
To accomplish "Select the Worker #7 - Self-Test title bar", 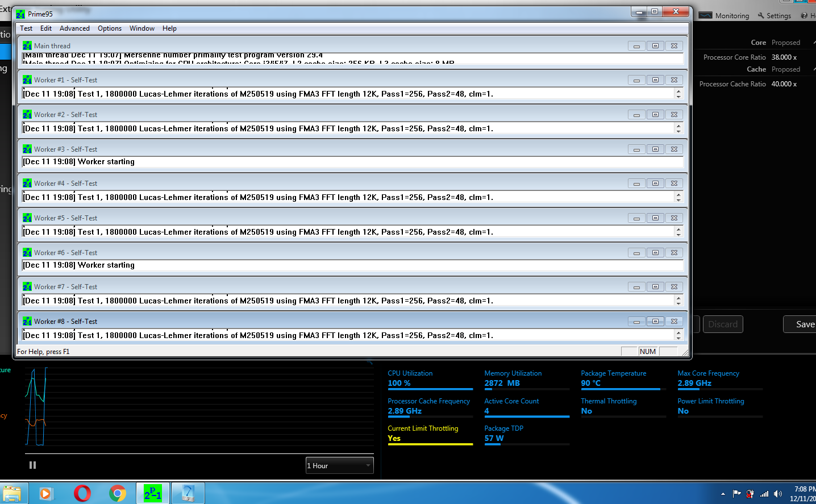I will point(352,287).
